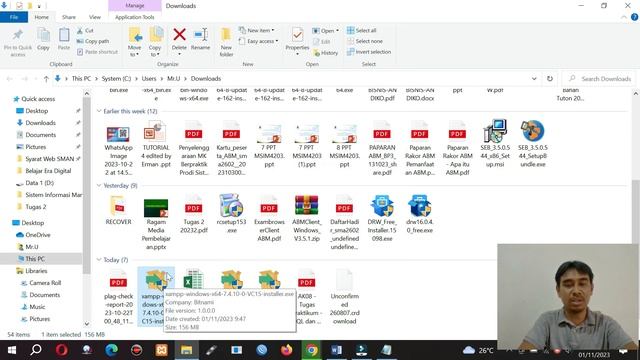640x360 pixels.
Task: Collapse the Yesterday group
Action: pos(99,185)
